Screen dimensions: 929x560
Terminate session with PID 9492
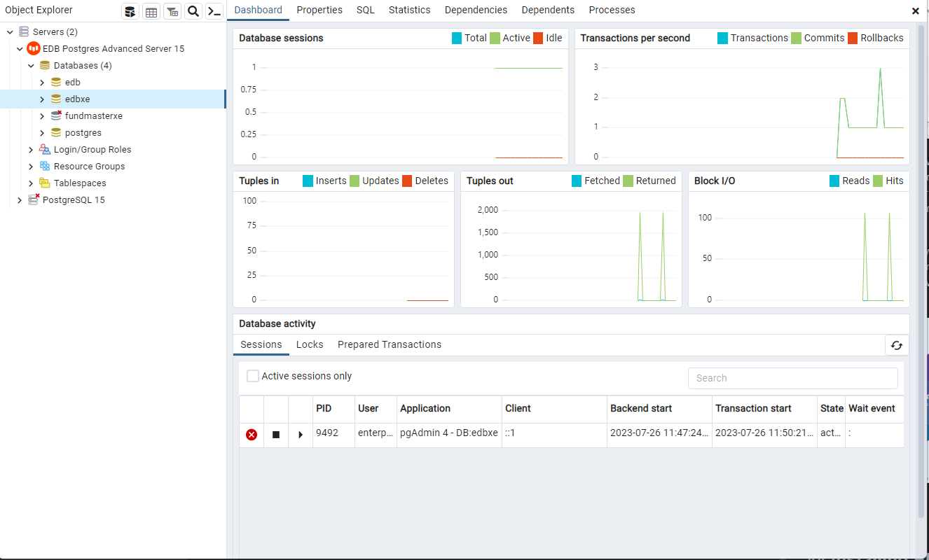point(252,435)
